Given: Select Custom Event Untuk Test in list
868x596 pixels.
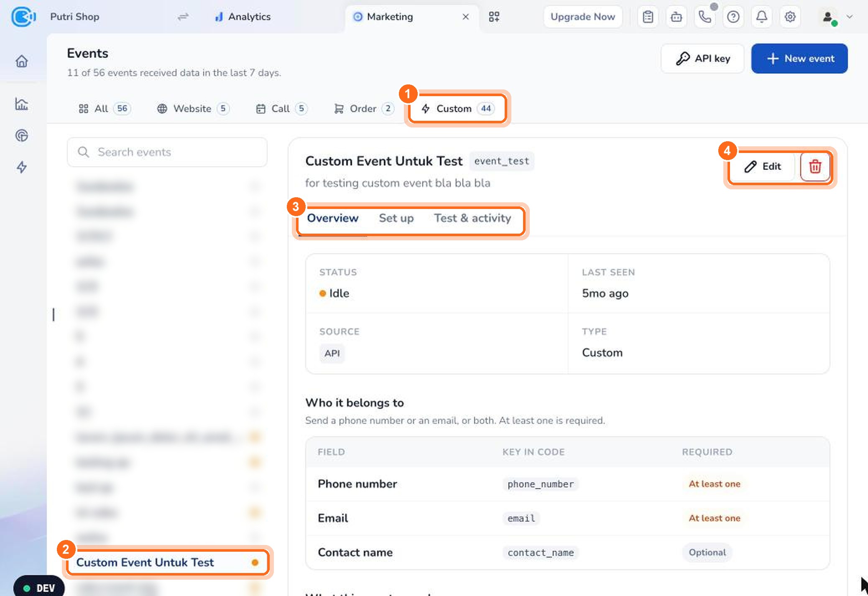Looking at the screenshot, I should (x=167, y=563).
